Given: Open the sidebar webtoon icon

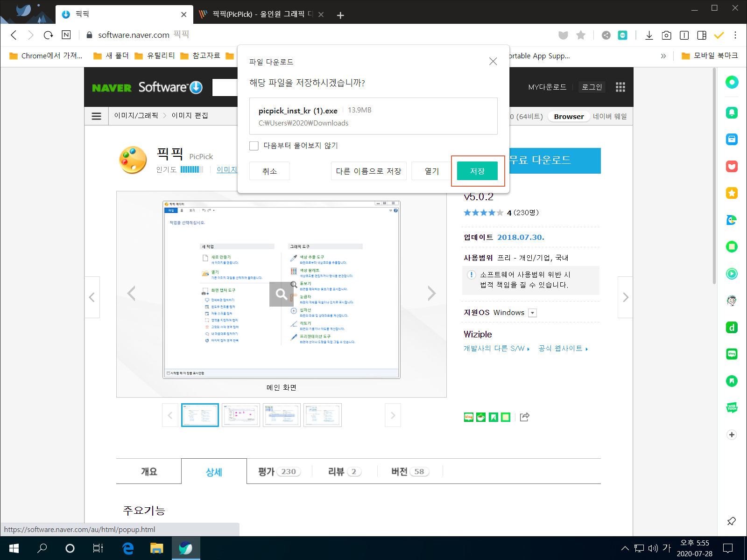Looking at the screenshot, I should tap(732, 407).
